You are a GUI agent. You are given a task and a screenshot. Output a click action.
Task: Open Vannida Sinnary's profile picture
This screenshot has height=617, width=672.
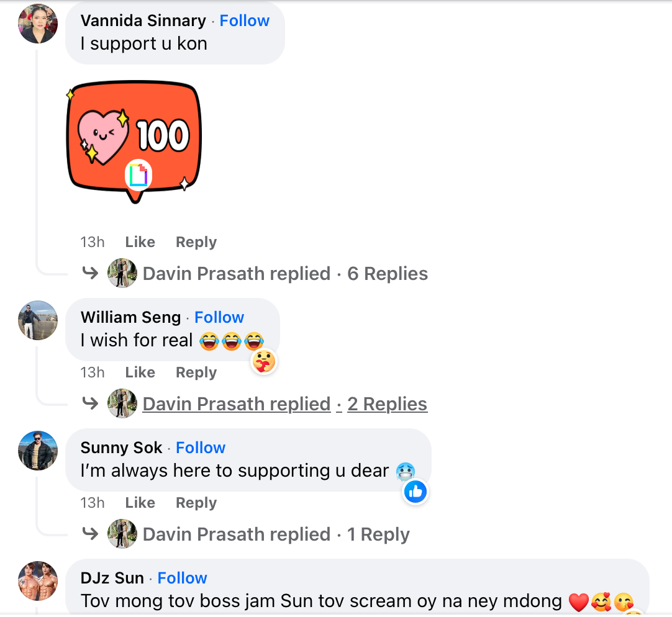pos(38,24)
